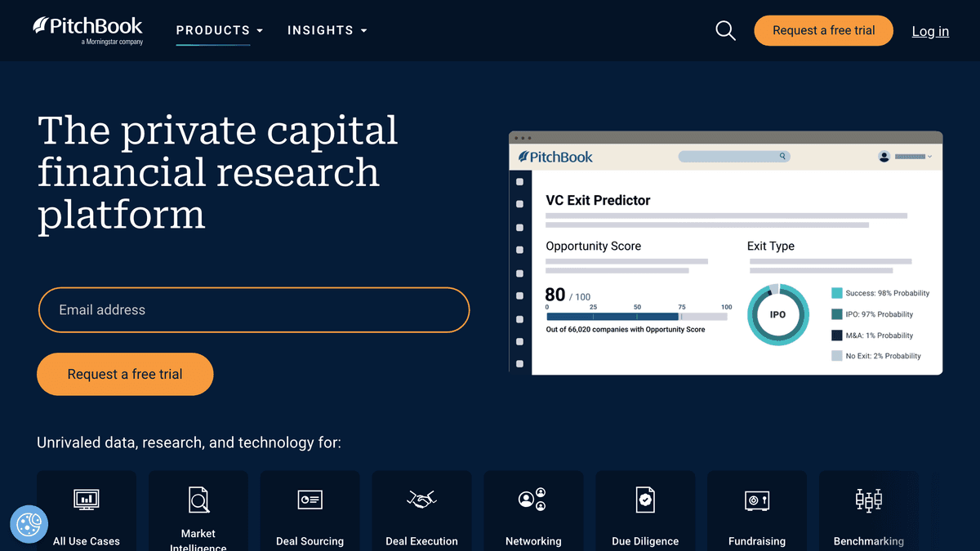The image size is (980, 551).
Task: Click the Success 98% Probability legend swatch
Action: [x=837, y=293]
